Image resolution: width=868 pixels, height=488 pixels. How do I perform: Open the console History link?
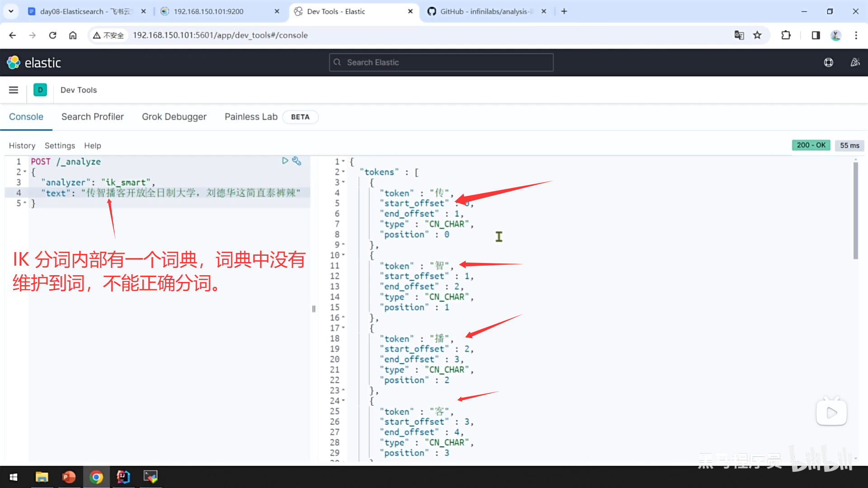tap(22, 145)
